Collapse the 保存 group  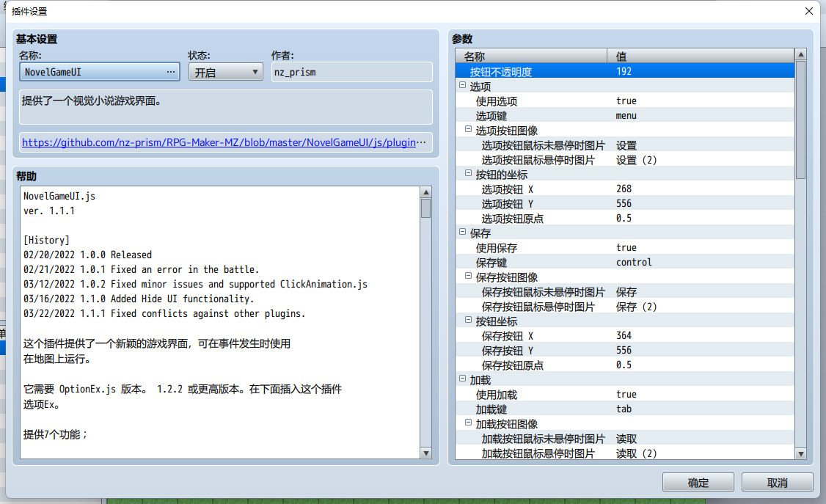463,232
